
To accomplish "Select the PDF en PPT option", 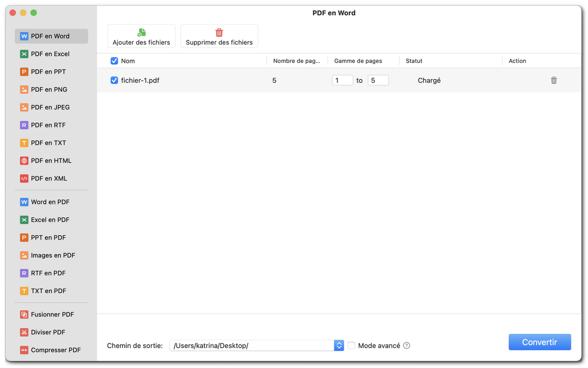I will [48, 71].
